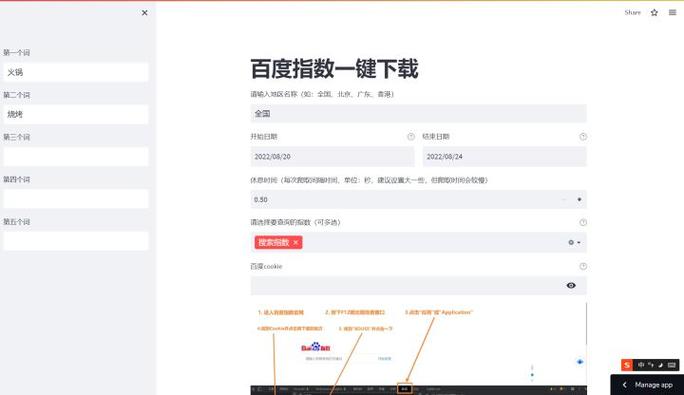
Task: Focus the empty third keyword field
Action: click(76, 157)
